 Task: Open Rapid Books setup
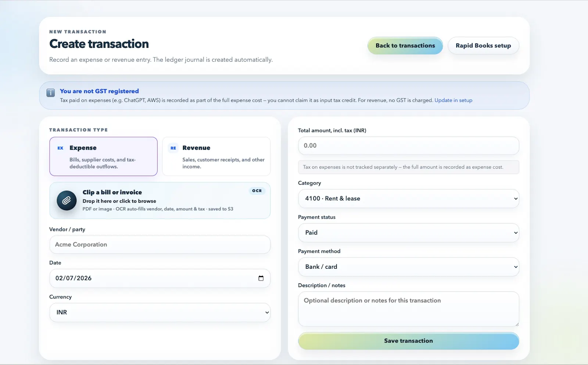[483, 46]
